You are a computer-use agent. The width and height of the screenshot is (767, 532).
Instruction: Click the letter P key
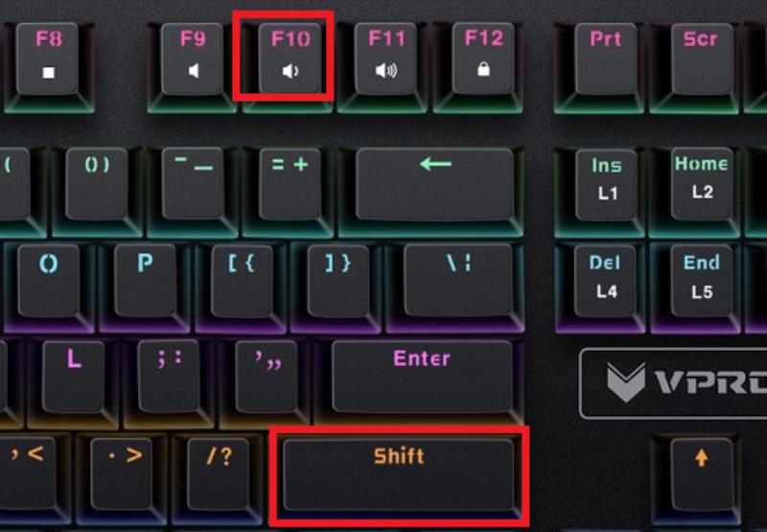coord(146,280)
